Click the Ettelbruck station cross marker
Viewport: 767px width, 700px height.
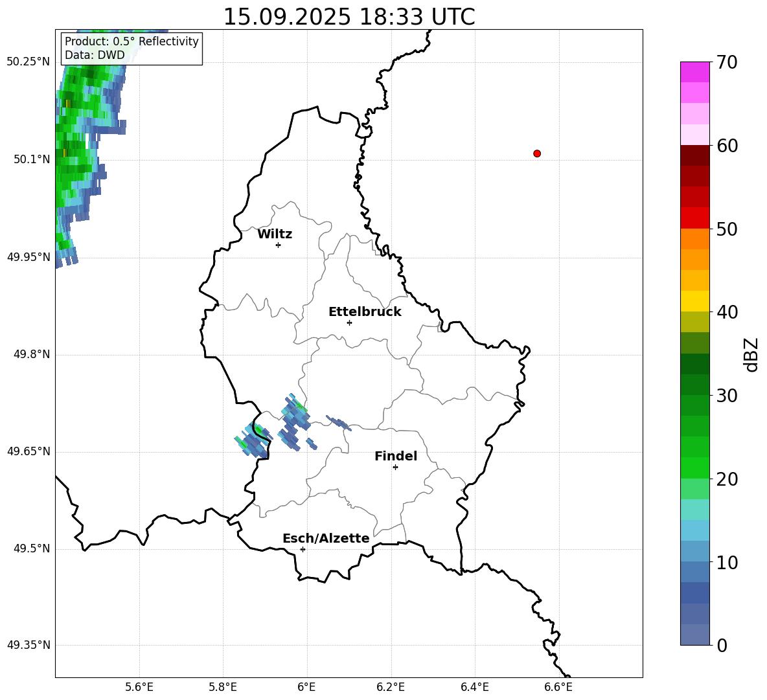click(349, 322)
